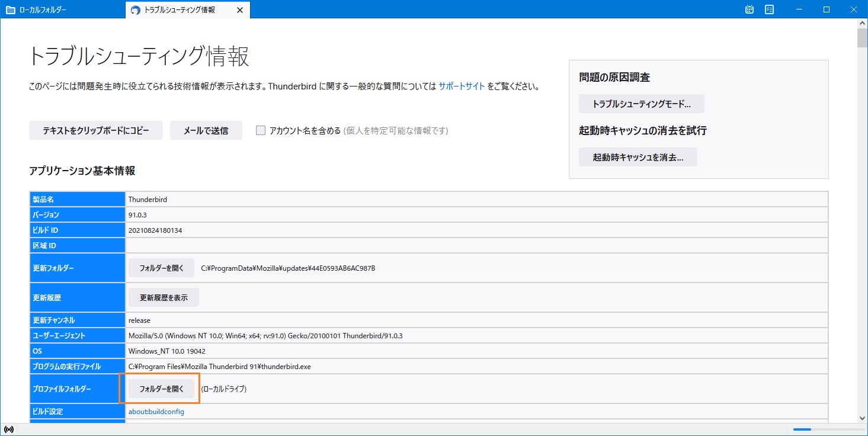Screen dimensions: 868x436
Task: Click the folder icon on ローカルフォルダー tab
Action: [x=10, y=10]
